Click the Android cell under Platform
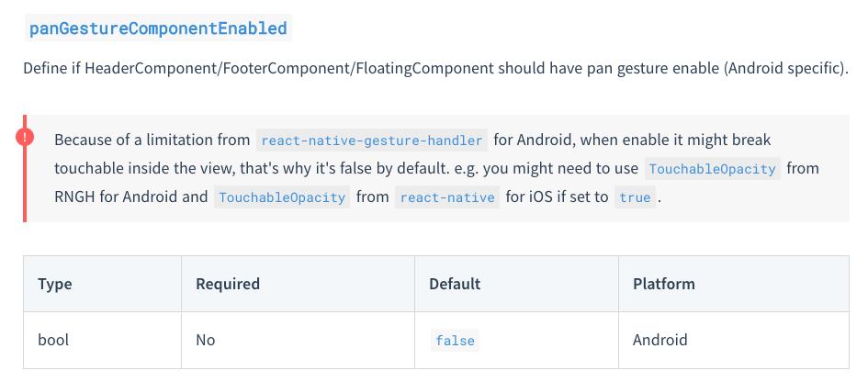 pos(659,340)
